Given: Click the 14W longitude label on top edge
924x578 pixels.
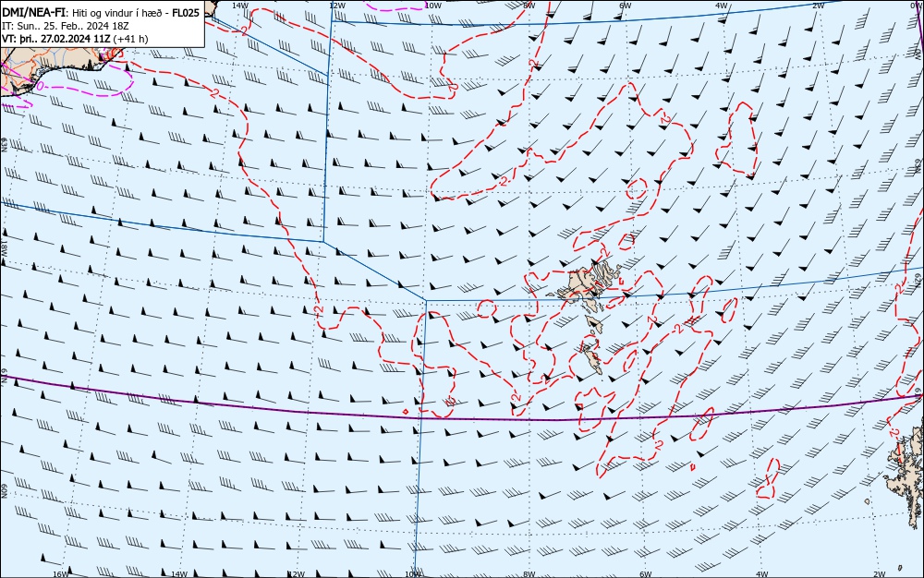Looking at the screenshot, I should (239, 5).
